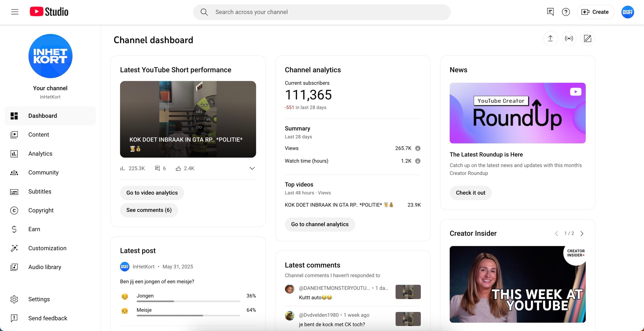
Task: Click the 'May 31, 2025' post date
Action: 177,267
